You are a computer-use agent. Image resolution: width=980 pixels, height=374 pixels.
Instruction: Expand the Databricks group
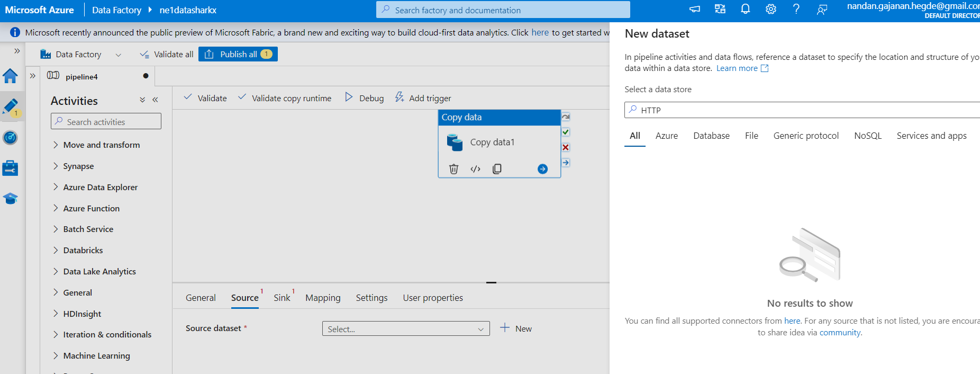pos(77,250)
